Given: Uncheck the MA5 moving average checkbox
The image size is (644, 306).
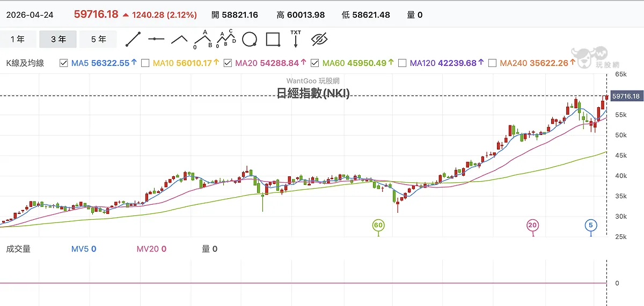Looking at the screenshot, I should click(x=64, y=63).
